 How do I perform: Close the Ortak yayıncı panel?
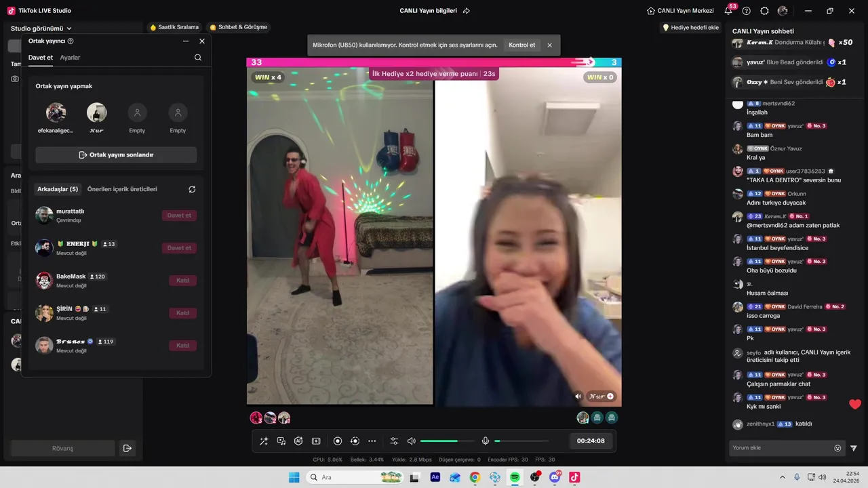click(x=202, y=41)
